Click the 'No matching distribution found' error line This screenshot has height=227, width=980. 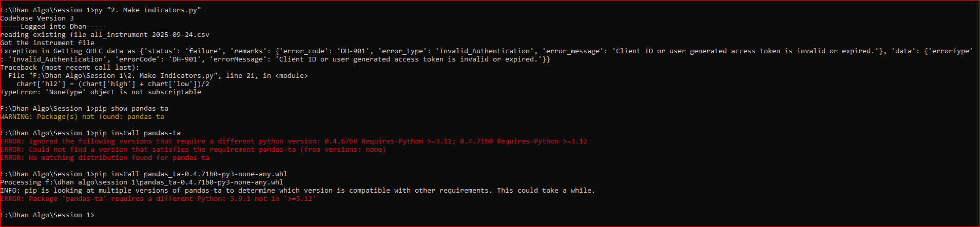[x=119, y=158]
